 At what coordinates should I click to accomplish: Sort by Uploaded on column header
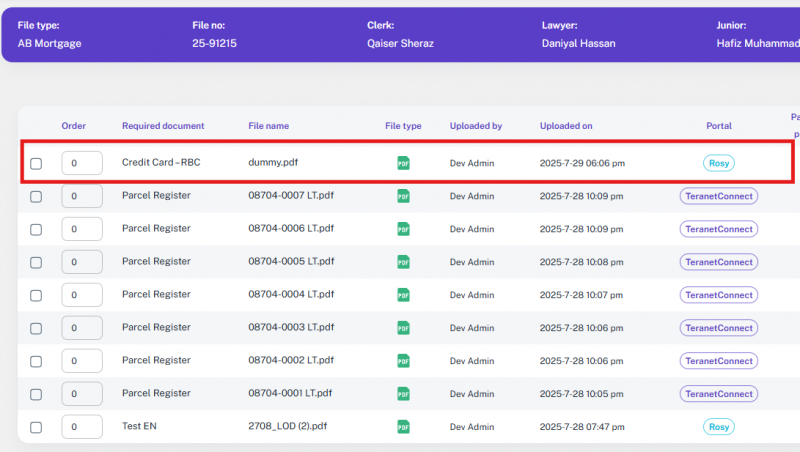[x=566, y=126]
